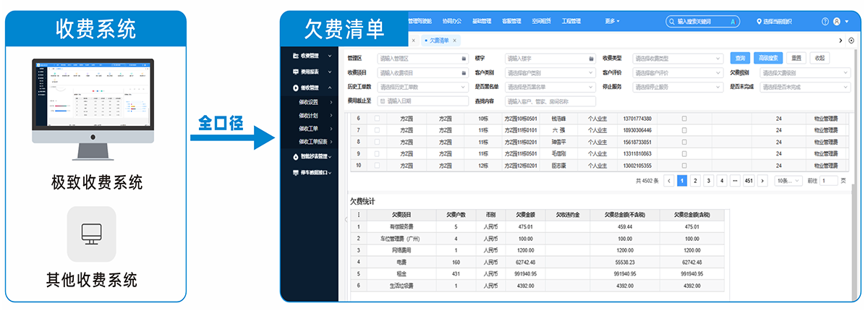This screenshot has width=868, height=311.
Task: Tick row 10 selection checkbox
Action: [376, 165]
